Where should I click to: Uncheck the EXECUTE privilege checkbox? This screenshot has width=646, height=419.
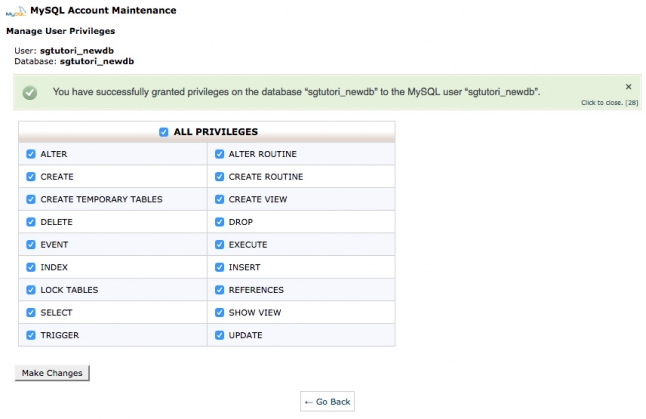tap(219, 245)
